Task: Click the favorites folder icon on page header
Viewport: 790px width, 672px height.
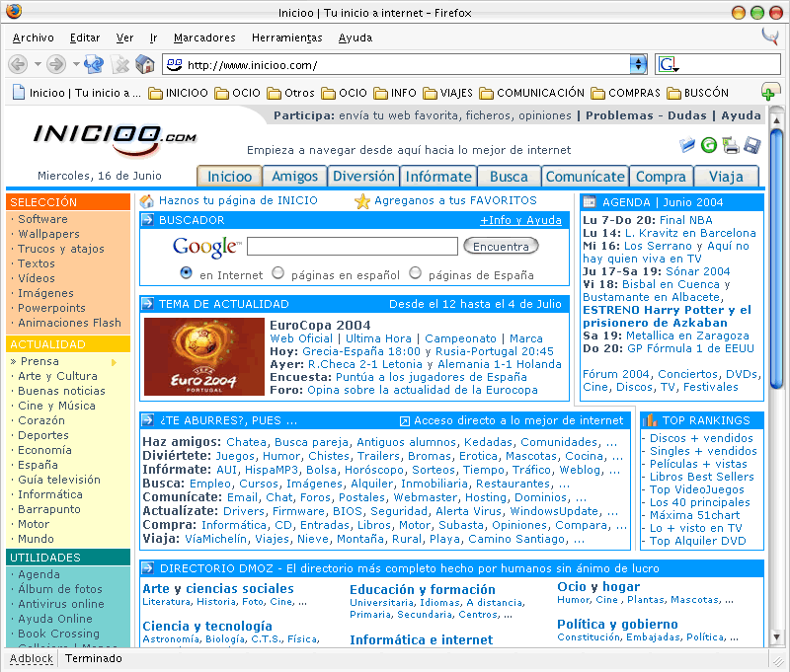Action: click(687, 145)
